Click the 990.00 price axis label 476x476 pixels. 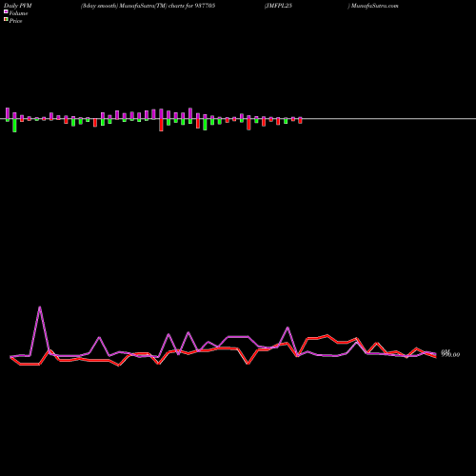pos(450,355)
